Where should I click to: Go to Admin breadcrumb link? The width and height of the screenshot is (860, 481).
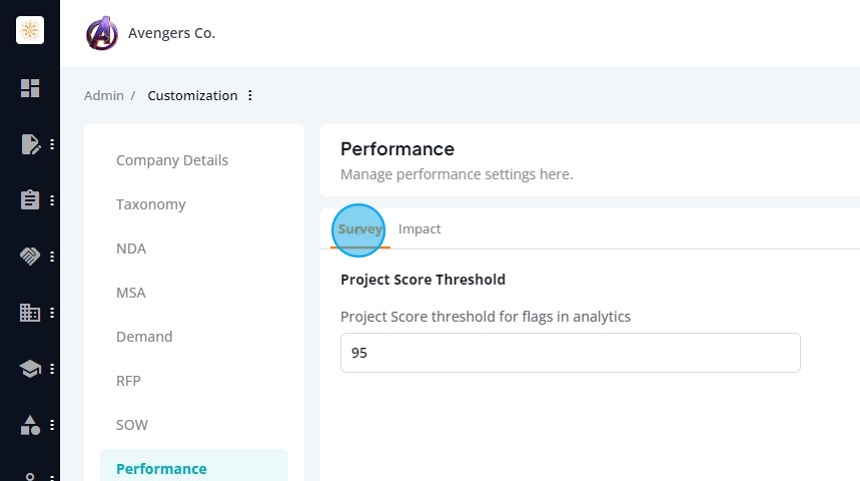[104, 95]
